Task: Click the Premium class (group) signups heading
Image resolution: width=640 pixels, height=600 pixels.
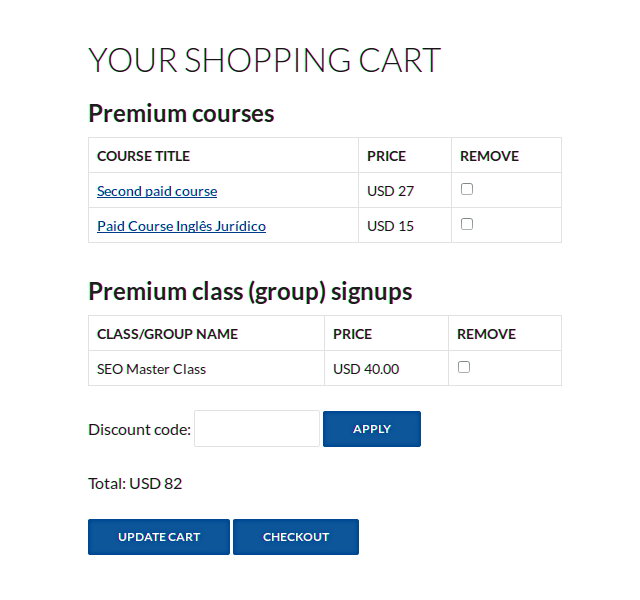Action: pos(250,292)
